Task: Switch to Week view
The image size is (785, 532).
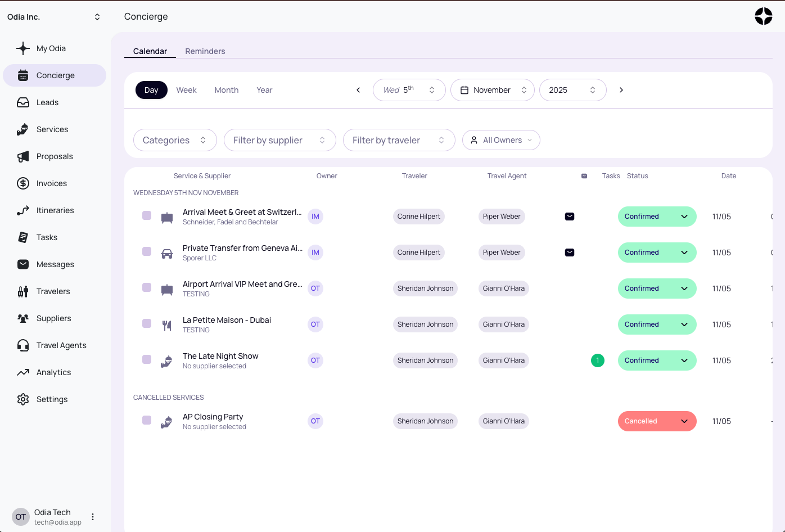Action: point(186,90)
